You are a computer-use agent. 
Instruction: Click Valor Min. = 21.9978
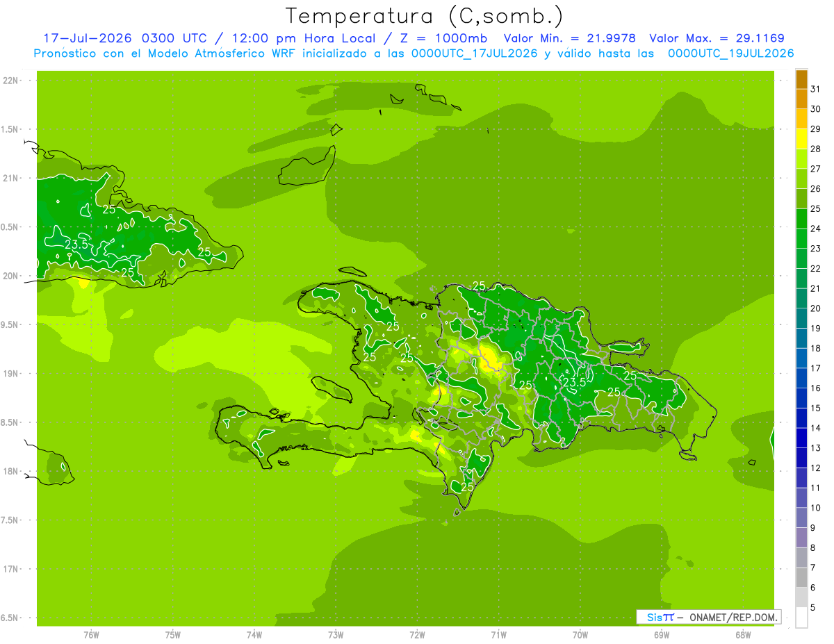pos(570,38)
